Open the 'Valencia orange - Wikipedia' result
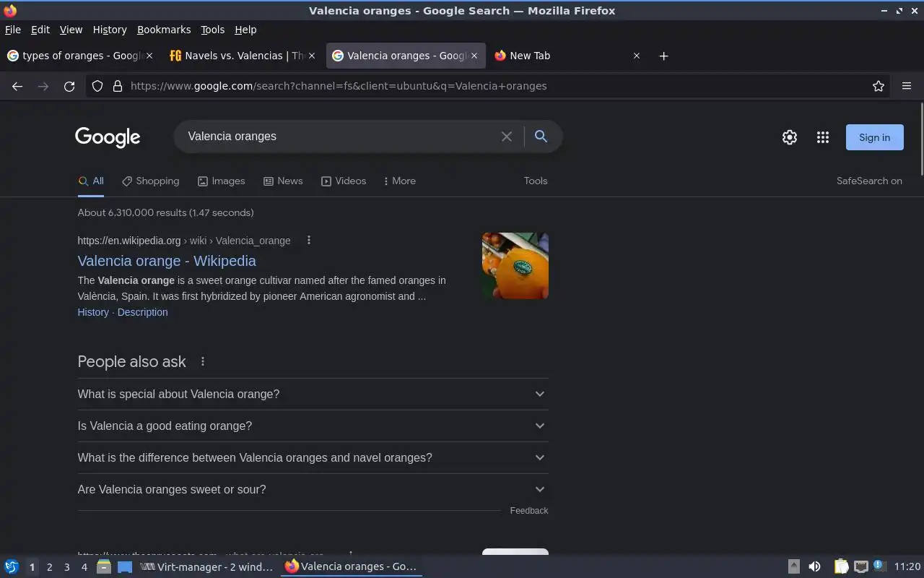 [167, 261]
